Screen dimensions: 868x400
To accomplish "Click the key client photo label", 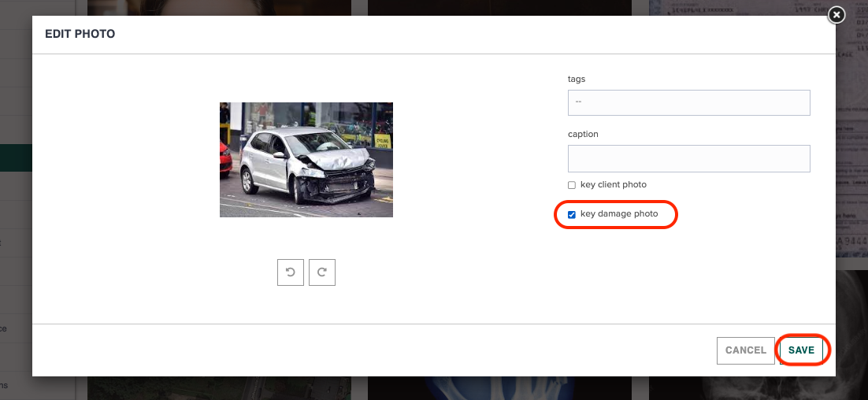I will click(614, 185).
